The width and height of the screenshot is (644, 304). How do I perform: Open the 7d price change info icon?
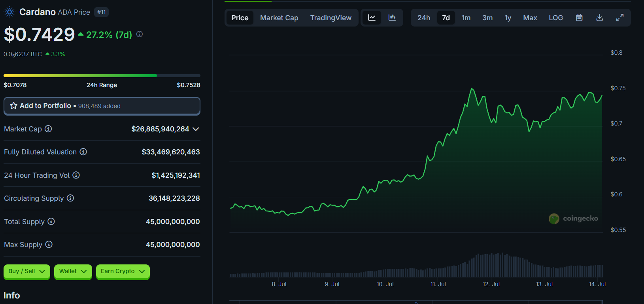tap(140, 34)
